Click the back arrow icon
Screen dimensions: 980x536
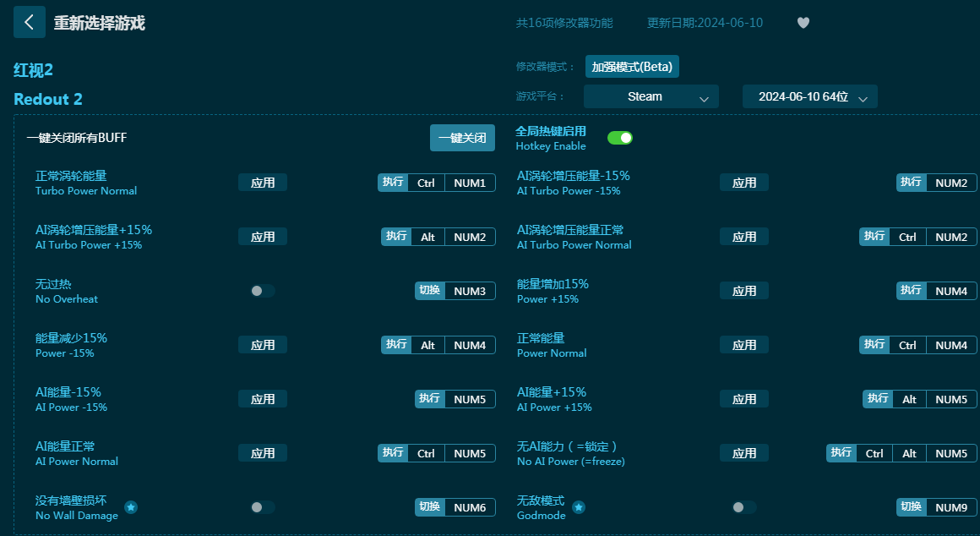coord(29,23)
